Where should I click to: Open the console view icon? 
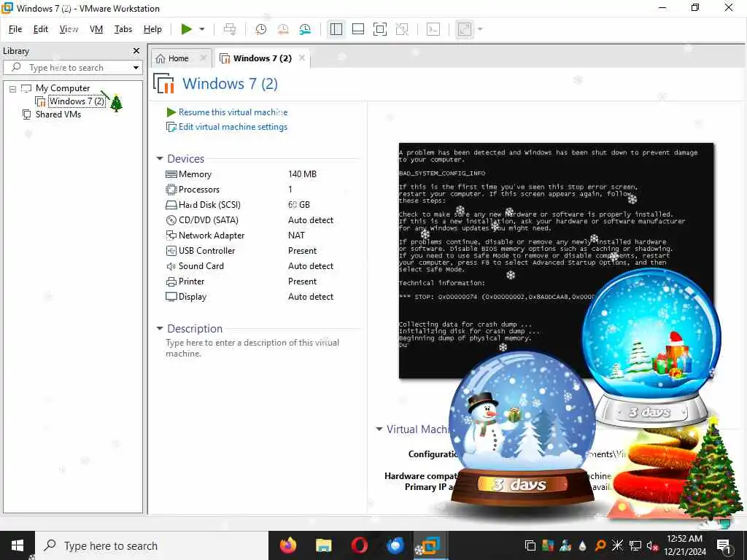pyautogui.click(x=433, y=29)
